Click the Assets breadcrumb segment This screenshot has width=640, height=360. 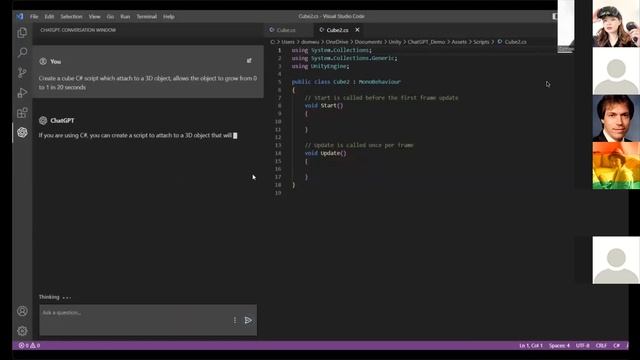coord(459,42)
